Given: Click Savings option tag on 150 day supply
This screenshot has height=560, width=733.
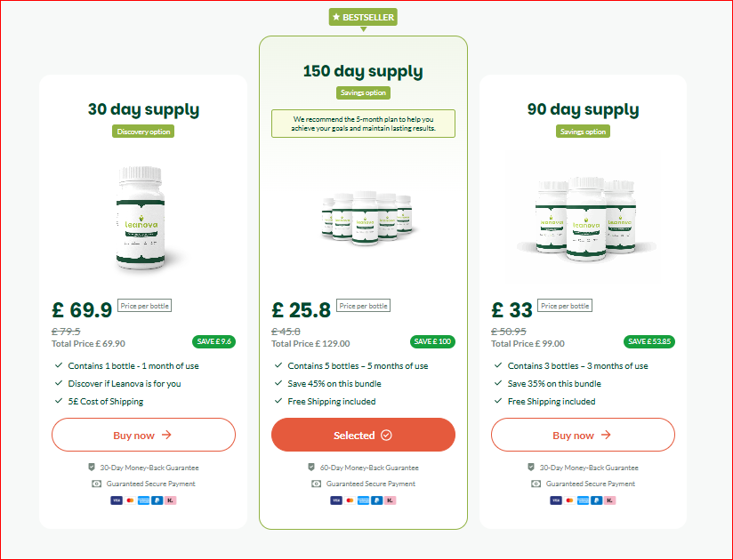Looking at the screenshot, I should (x=363, y=92).
